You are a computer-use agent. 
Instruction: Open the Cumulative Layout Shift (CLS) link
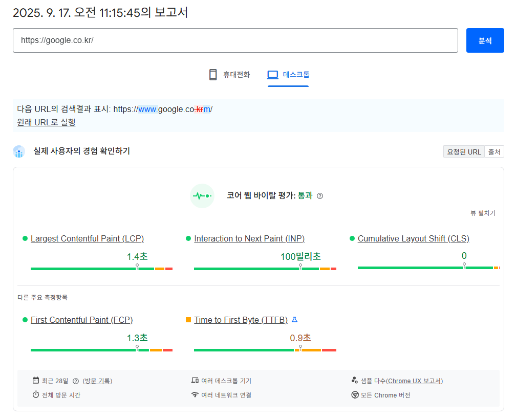414,238
